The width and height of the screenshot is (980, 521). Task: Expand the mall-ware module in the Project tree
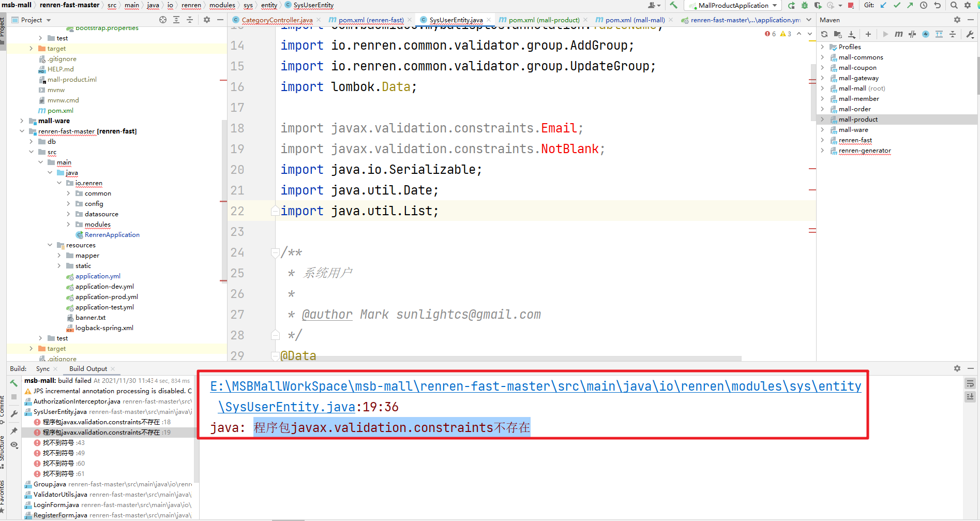coord(22,121)
